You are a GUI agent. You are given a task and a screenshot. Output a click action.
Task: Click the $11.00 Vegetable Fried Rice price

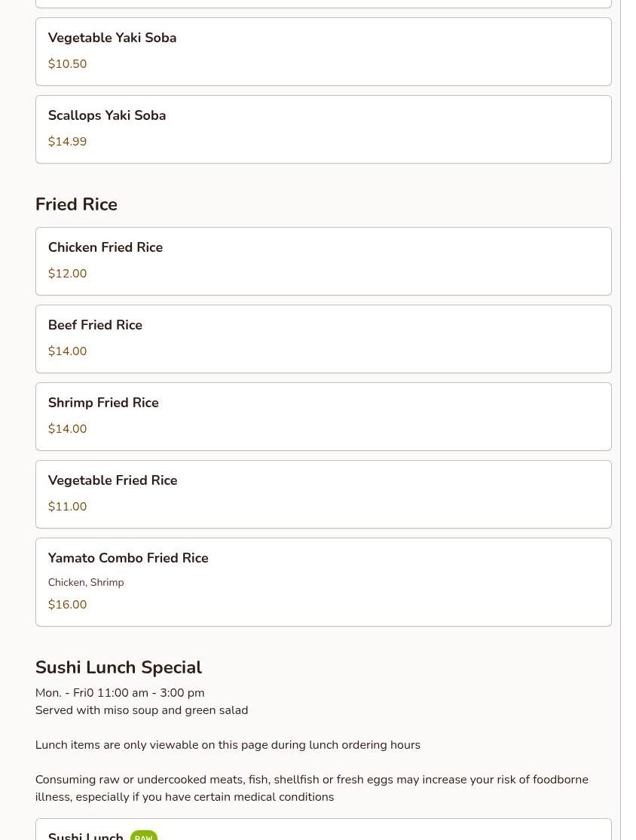point(68,506)
